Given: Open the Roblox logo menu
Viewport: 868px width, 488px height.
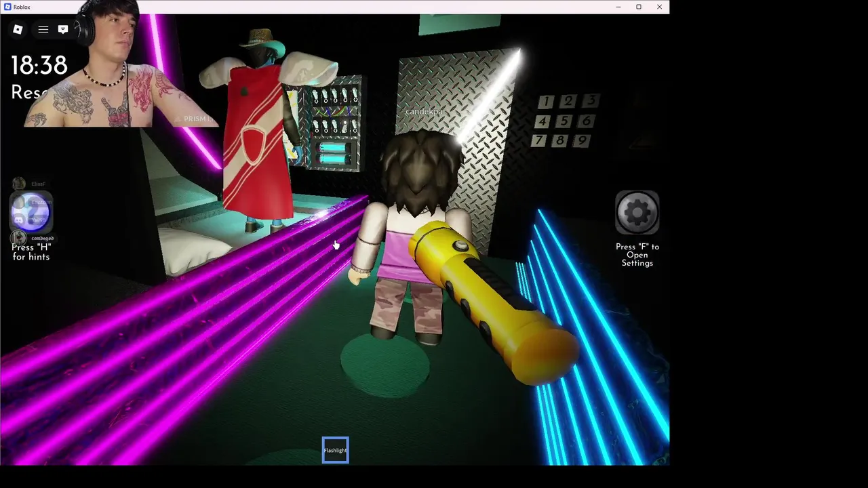Looking at the screenshot, I should [x=18, y=29].
